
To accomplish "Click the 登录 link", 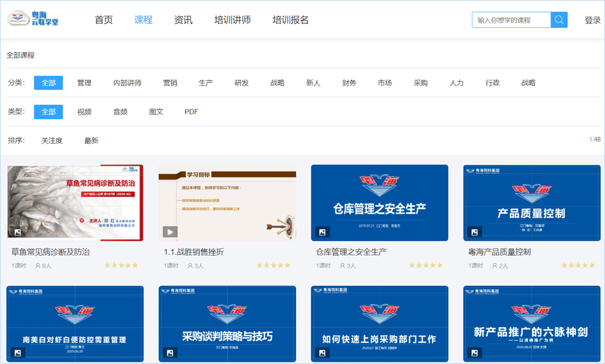I will tap(593, 20).
